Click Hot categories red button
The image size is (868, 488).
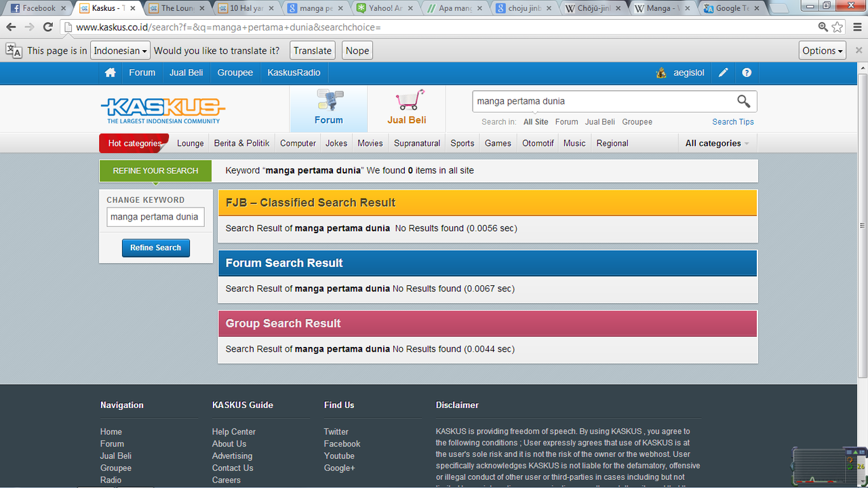click(x=134, y=143)
